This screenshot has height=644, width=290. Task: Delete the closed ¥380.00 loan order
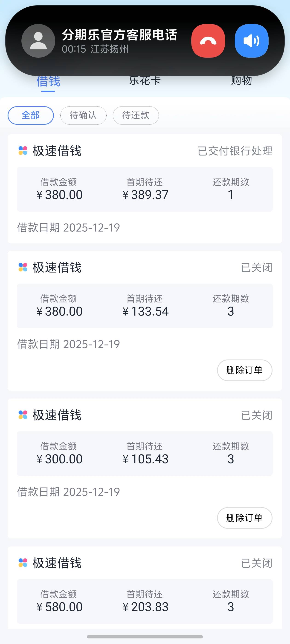[244, 370]
